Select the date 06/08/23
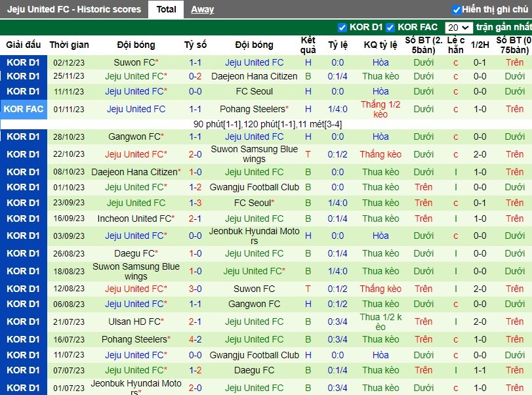The width and height of the screenshot is (532, 395). pos(69,304)
